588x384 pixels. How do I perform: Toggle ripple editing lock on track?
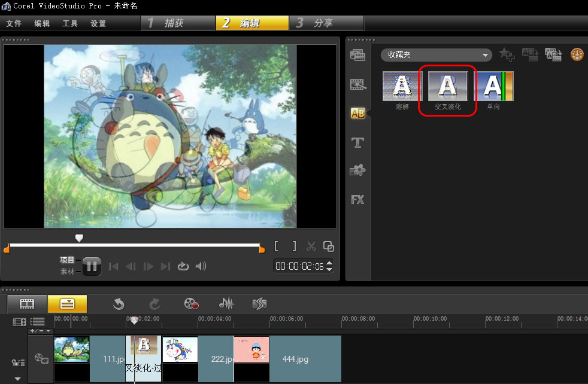click(19, 362)
